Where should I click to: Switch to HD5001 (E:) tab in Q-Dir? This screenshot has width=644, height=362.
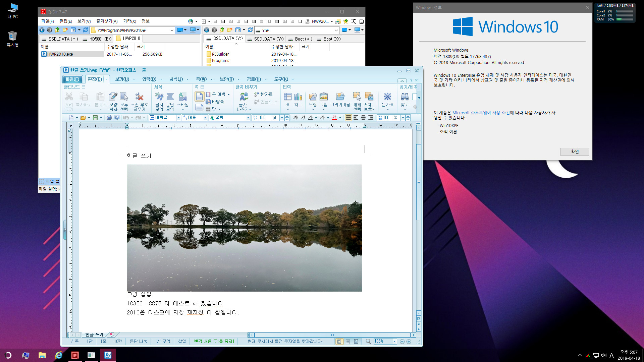tap(97, 39)
